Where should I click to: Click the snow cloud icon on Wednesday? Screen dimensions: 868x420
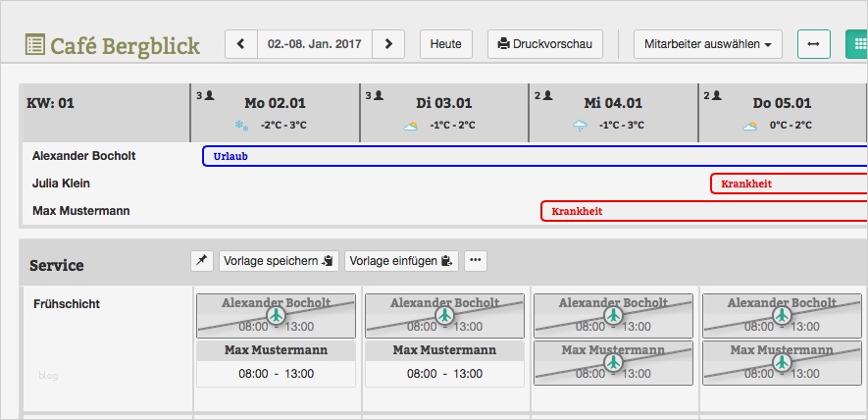(580, 126)
